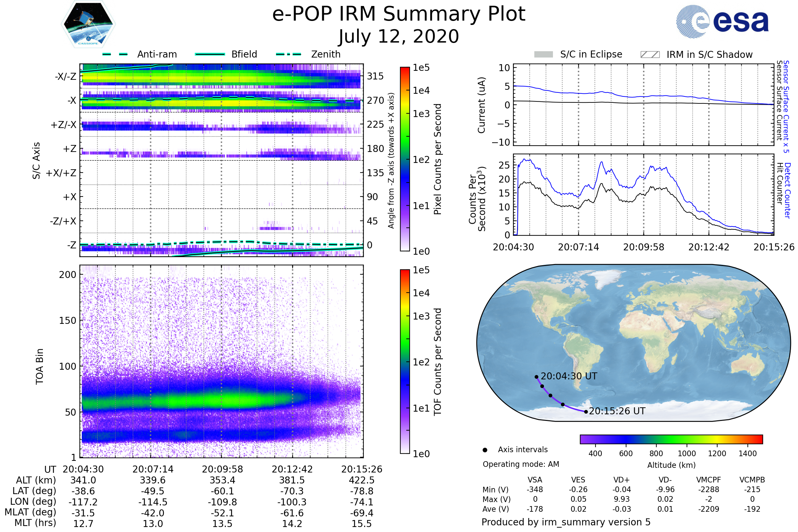Click the IRM in S/C Shadow hatched patch
Screen dimensions: 798x532
(x=650, y=55)
